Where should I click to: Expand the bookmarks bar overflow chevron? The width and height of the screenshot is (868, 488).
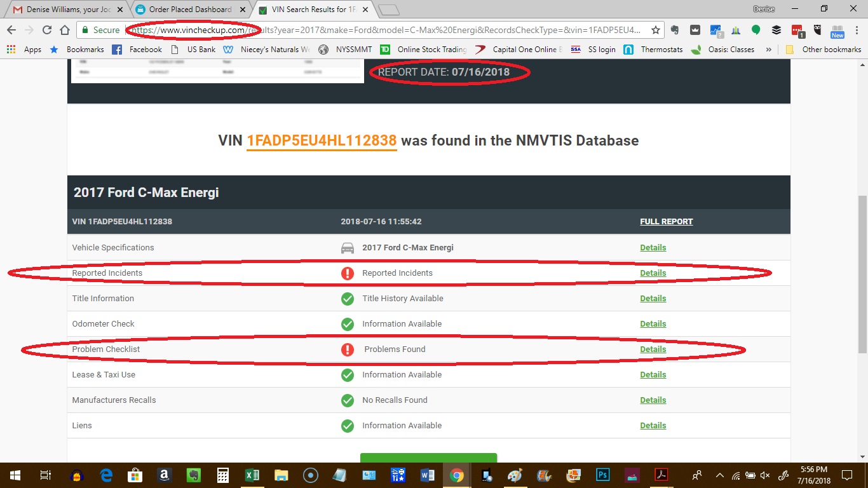point(769,49)
